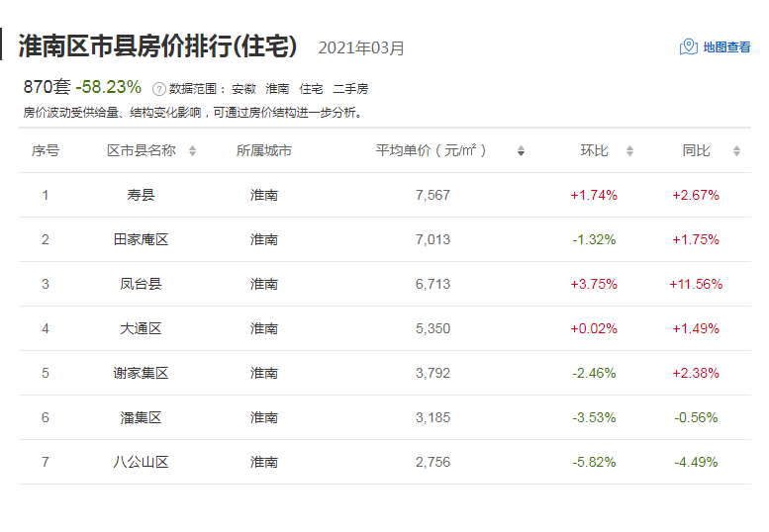The height and width of the screenshot is (532, 769).
Task: Click the 环比 value +0.02%
Action: coord(594,328)
